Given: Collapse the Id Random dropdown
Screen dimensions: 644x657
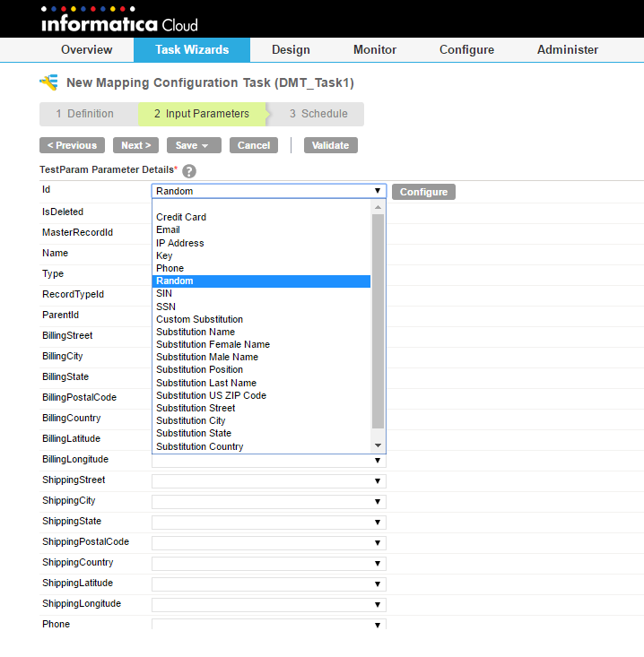Looking at the screenshot, I should 269,191.
